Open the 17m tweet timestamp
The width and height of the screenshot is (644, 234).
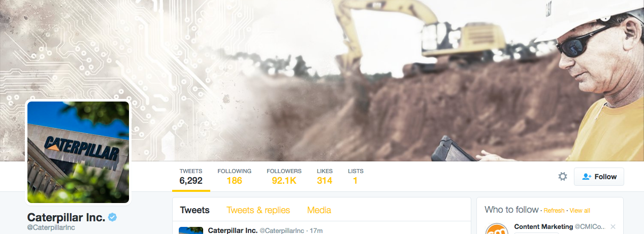pyautogui.click(x=316, y=230)
